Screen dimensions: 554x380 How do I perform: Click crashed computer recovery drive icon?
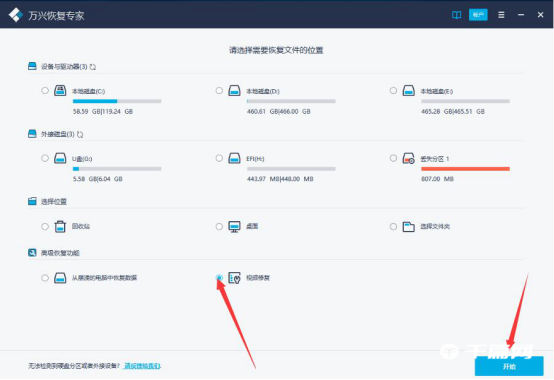tap(60, 278)
